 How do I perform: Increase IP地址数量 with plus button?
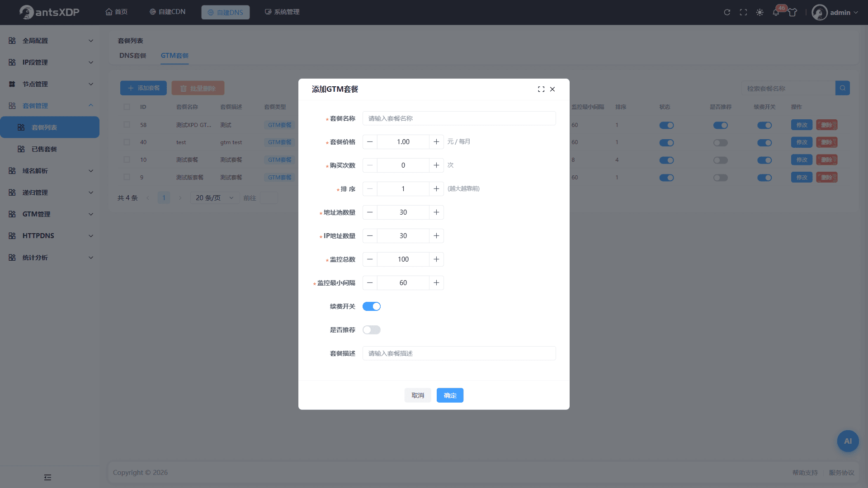tap(436, 236)
